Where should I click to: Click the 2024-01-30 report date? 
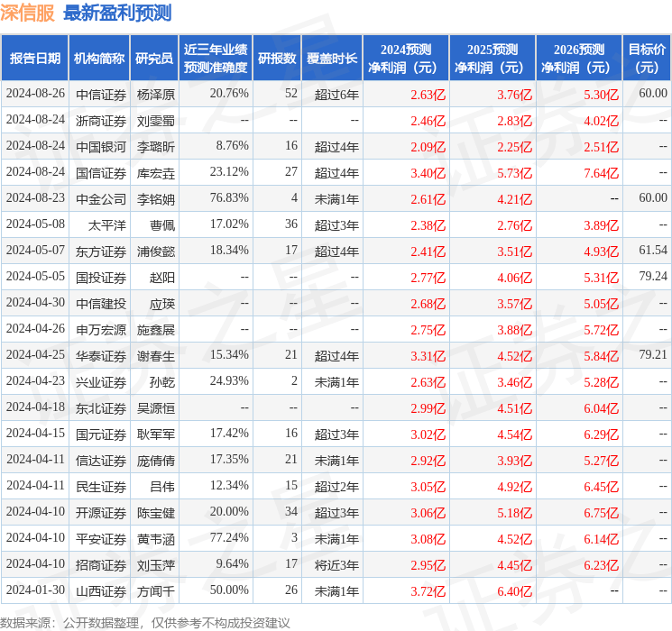pos(35,590)
